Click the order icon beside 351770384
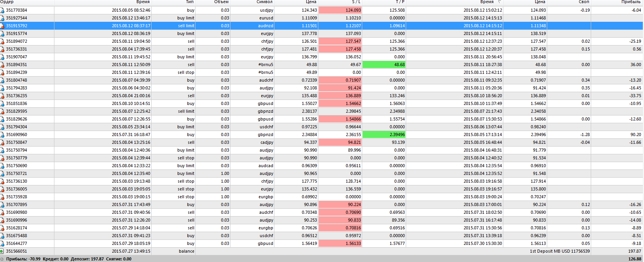Viewport: 644px width, 262px height. pos(2,10)
